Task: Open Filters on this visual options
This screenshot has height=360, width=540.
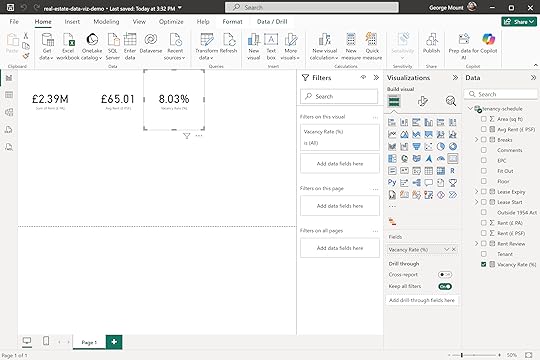Action: point(375,117)
